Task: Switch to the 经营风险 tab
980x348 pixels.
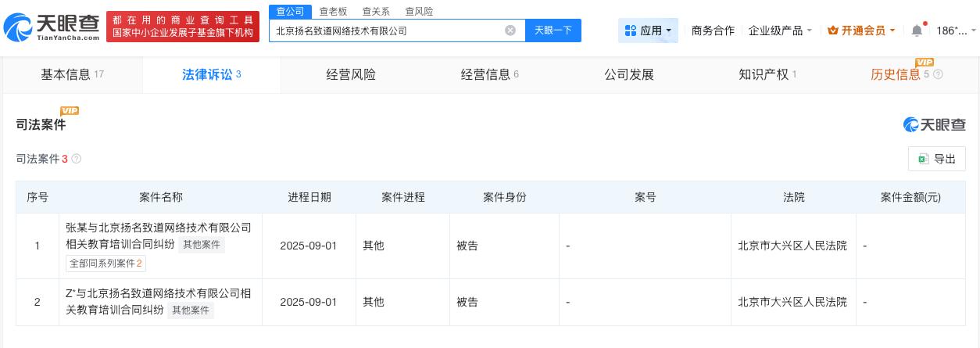Action: tap(351, 75)
